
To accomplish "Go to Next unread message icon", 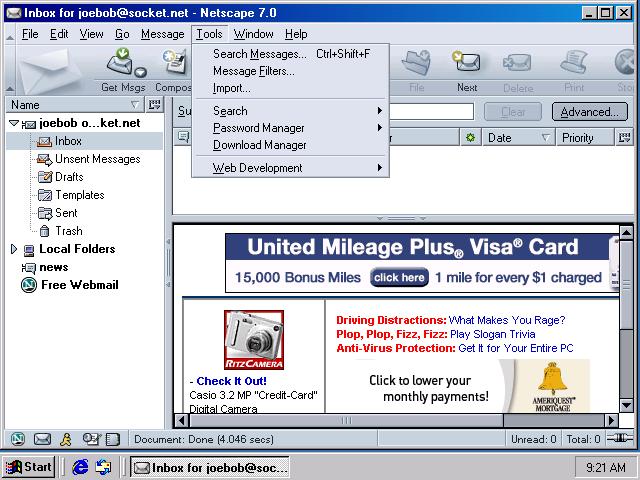I will (467, 62).
